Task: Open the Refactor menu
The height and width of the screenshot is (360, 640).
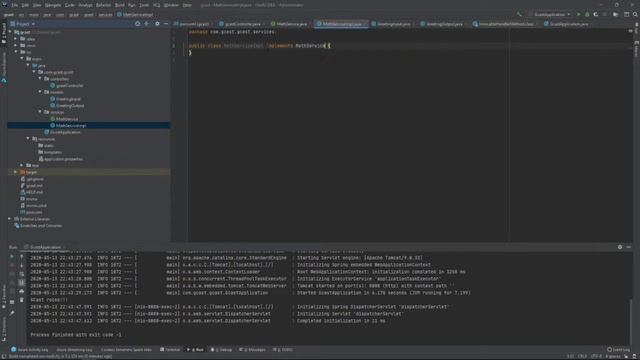Action: click(x=104, y=5)
